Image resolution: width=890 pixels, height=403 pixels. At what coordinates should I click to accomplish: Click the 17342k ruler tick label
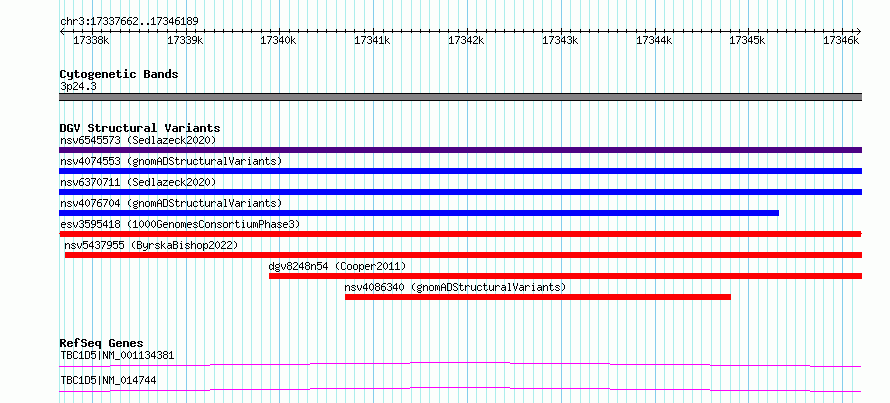(x=467, y=40)
